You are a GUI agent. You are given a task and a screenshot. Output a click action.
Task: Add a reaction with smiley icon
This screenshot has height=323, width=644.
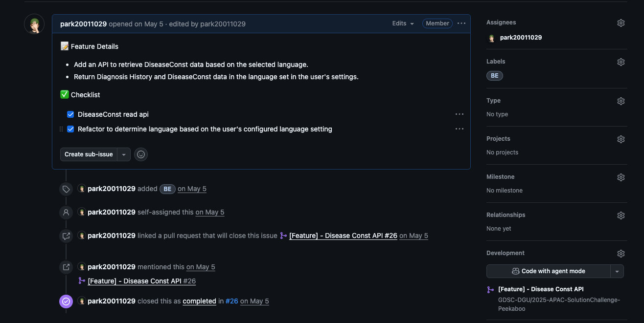141,154
